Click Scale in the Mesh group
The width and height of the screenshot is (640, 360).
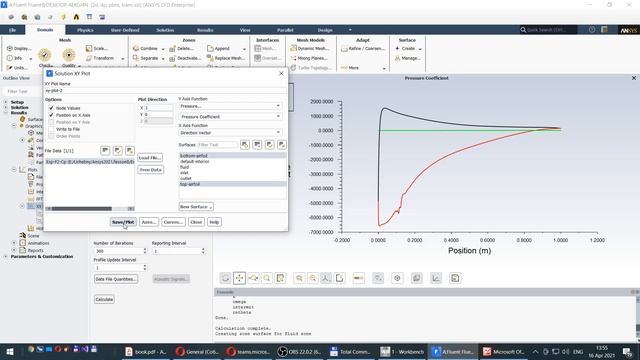(97, 48)
